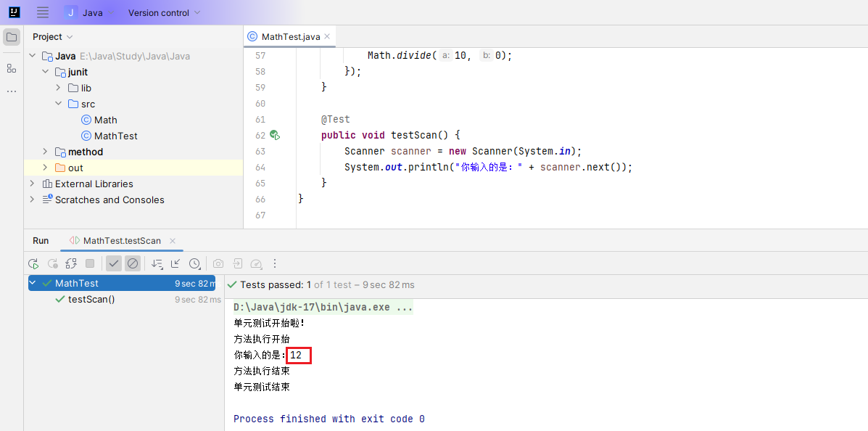Open the main hamburger menu

42,12
